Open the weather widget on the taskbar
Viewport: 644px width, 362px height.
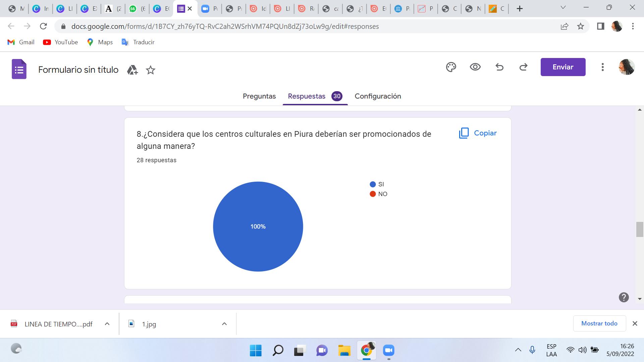16,349
